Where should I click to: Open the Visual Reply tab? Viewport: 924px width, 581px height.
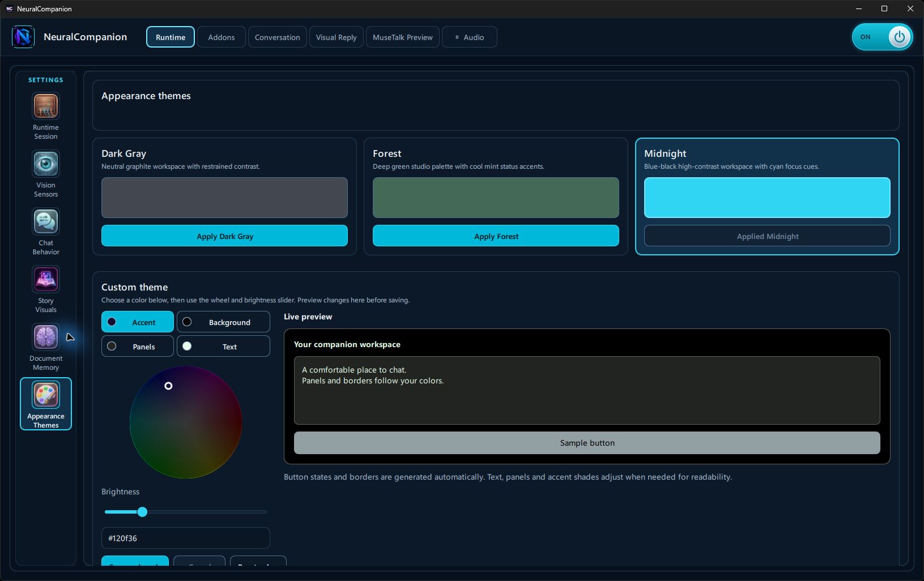pyautogui.click(x=337, y=37)
